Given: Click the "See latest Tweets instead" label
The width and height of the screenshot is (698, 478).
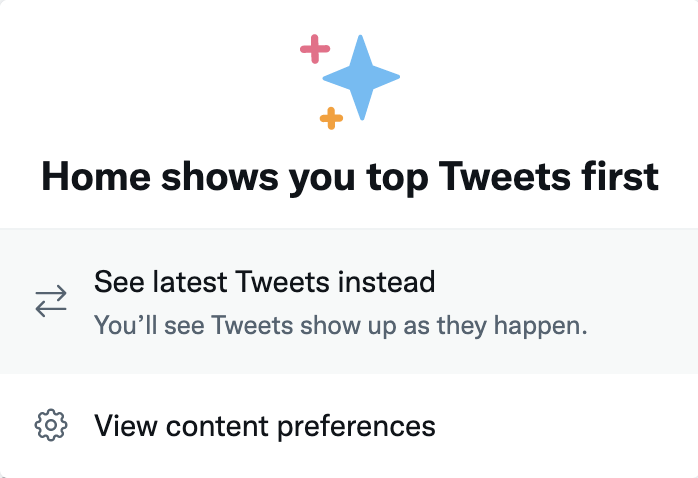Looking at the screenshot, I should pos(264,282).
